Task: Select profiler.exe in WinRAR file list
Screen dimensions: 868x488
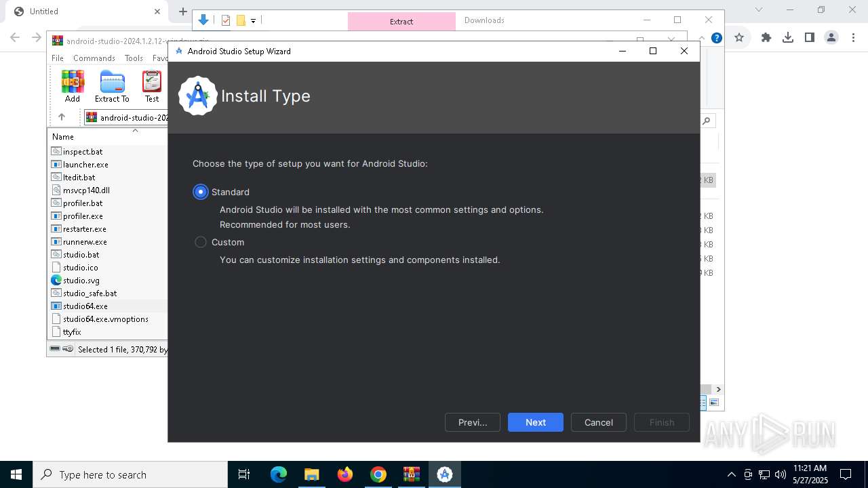Action: coord(83,216)
